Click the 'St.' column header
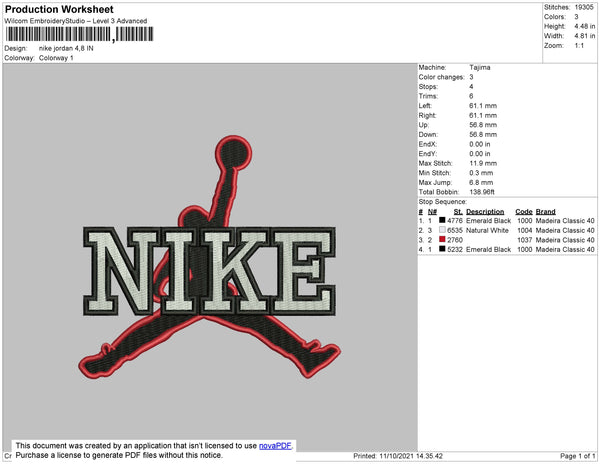The width and height of the screenshot is (600, 464). click(x=458, y=212)
